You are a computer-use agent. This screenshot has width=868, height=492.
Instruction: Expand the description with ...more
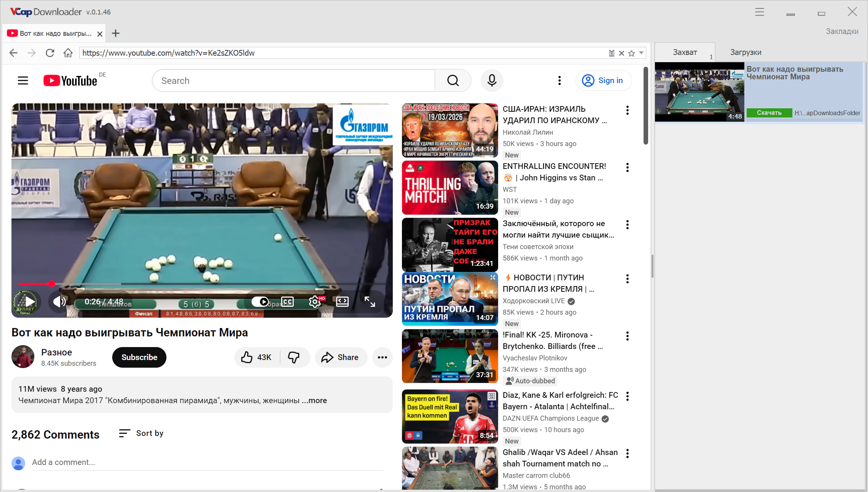[315, 400]
